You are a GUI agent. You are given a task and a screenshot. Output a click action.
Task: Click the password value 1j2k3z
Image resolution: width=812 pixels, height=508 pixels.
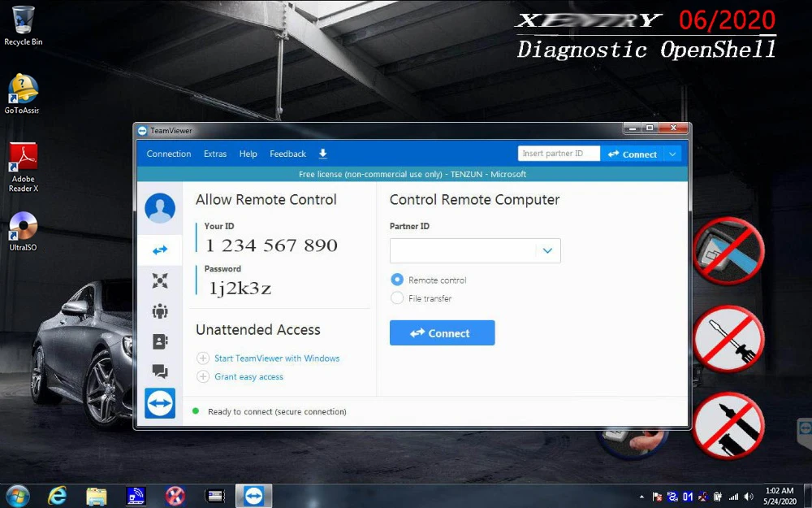click(240, 289)
